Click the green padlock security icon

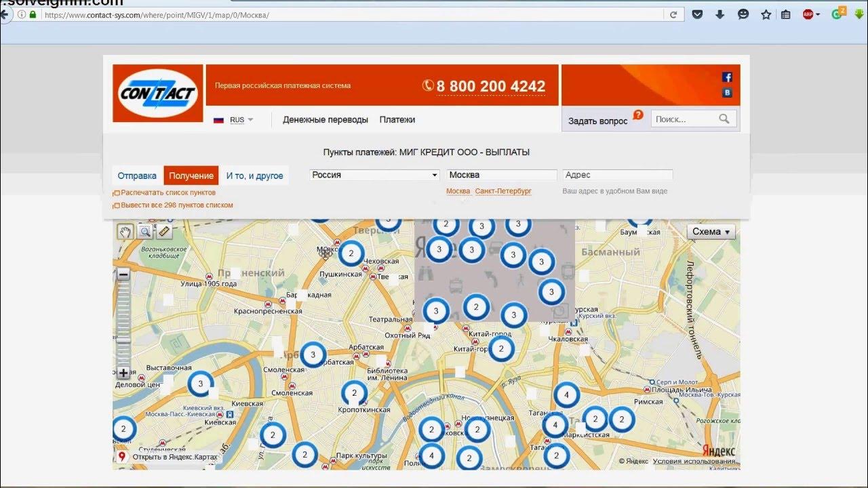click(x=33, y=14)
